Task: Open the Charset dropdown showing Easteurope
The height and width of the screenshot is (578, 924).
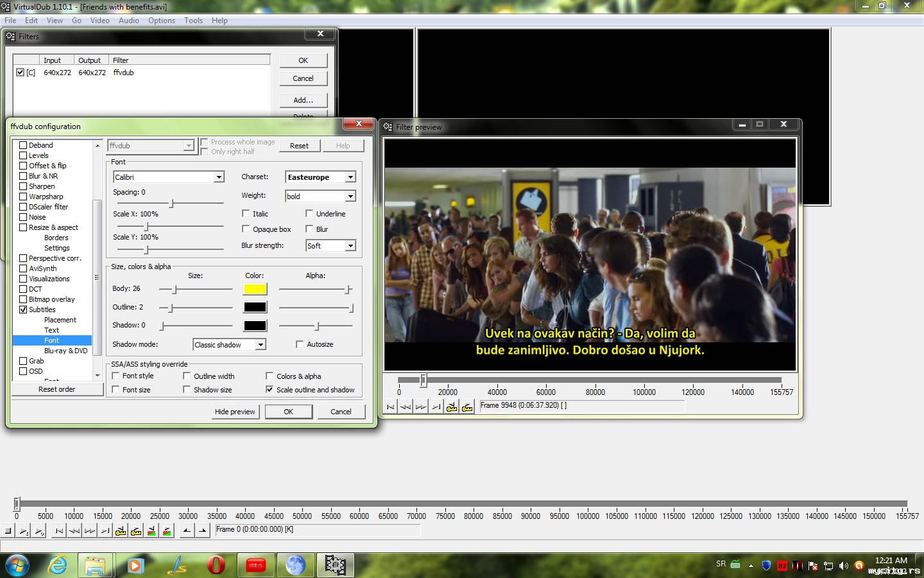Action: pyautogui.click(x=350, y=177)
